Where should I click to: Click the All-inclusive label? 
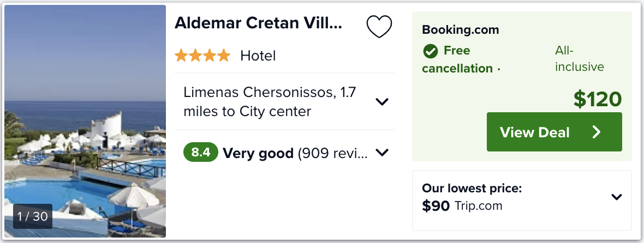tap(579, 59)
